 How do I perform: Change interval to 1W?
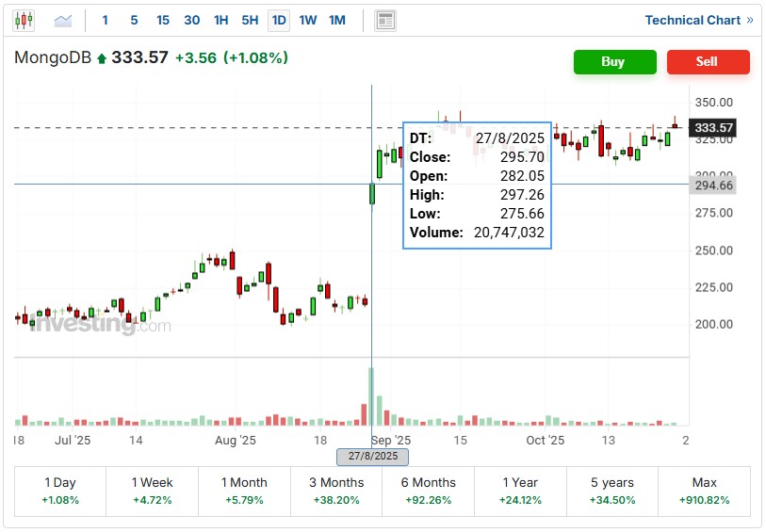(x=308, y=20)
